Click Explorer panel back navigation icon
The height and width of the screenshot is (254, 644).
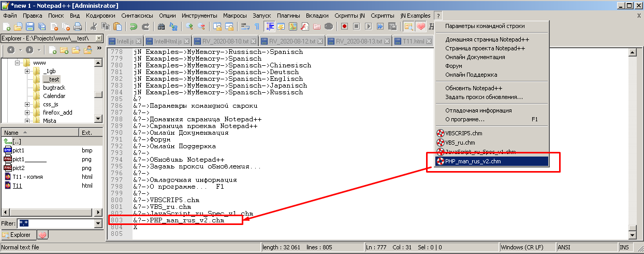11,50
